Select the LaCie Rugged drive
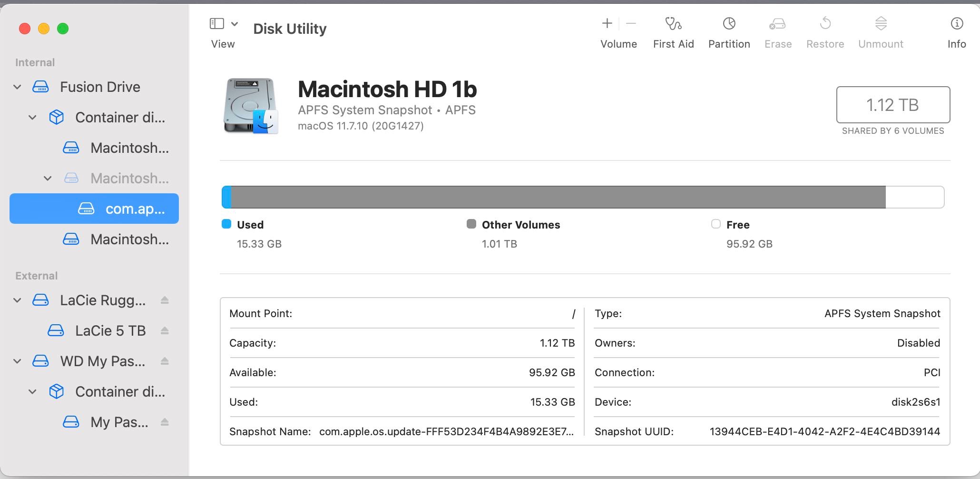The image size is (980, 479). point(94,300)
